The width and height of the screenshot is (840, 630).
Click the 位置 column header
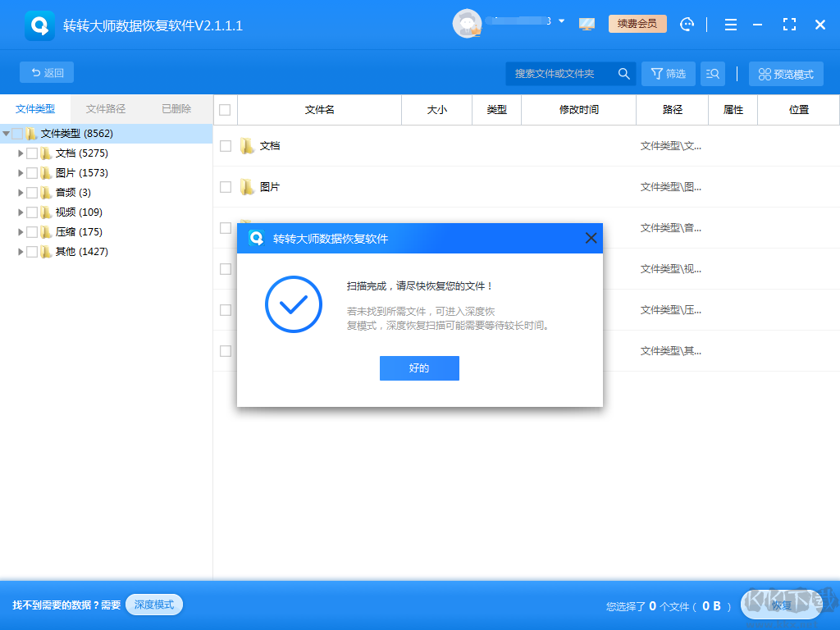coord(798,110)
